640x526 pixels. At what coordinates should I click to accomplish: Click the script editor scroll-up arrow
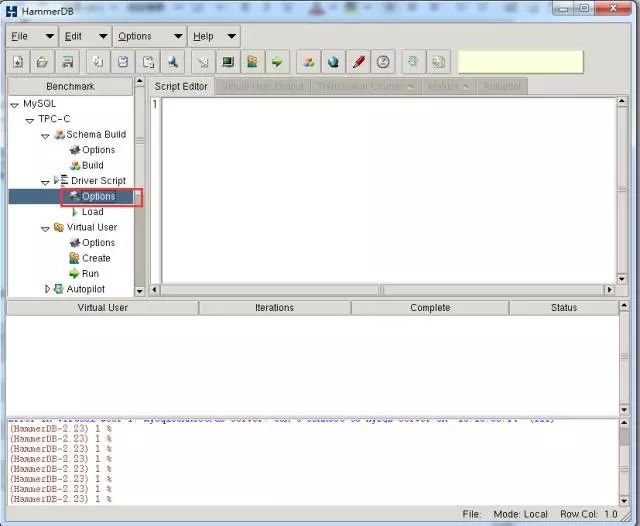[622, 101]
